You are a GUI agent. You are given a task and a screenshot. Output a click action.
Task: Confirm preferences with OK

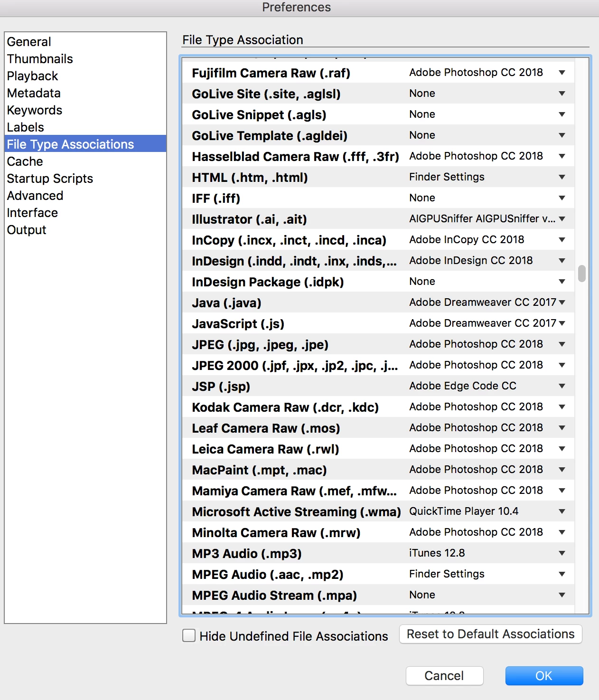(544, 676)
